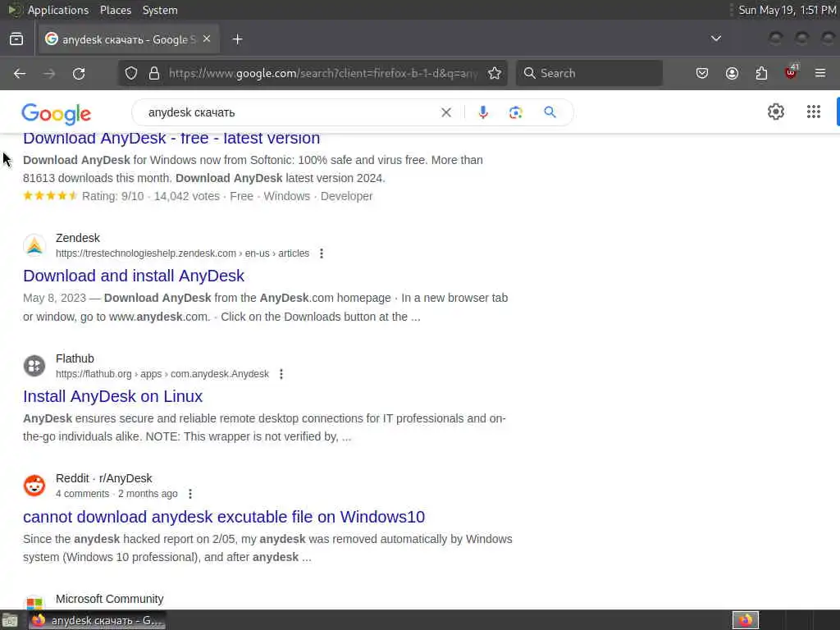
Task: Open the flathub.org apps URL
Action: (162, 374)
